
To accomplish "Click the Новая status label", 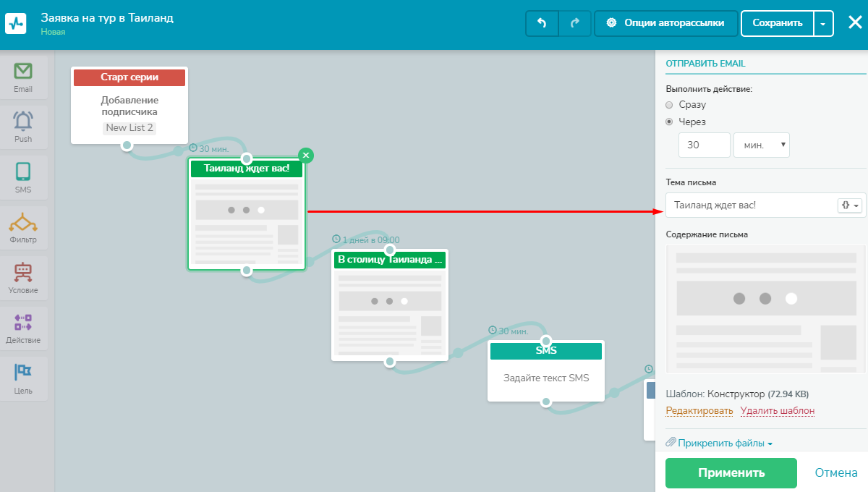I will [x=53, y=32].
